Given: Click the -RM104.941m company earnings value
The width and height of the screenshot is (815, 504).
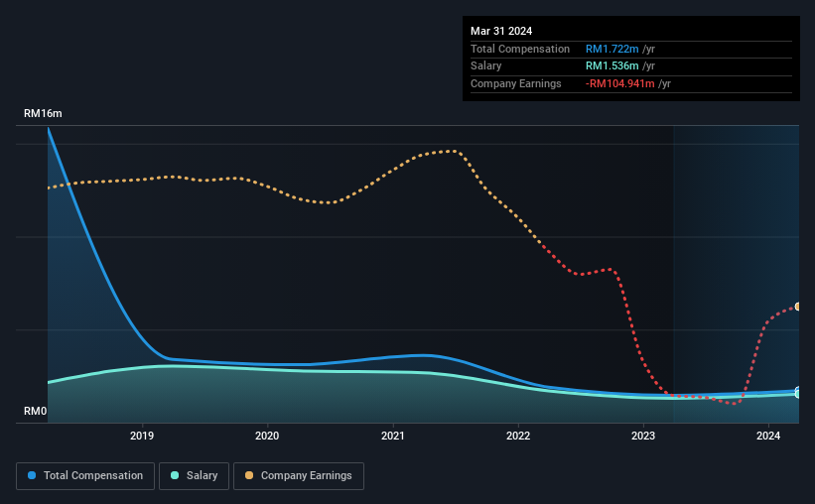Looking at the screenshot, I should pos(620,83).
